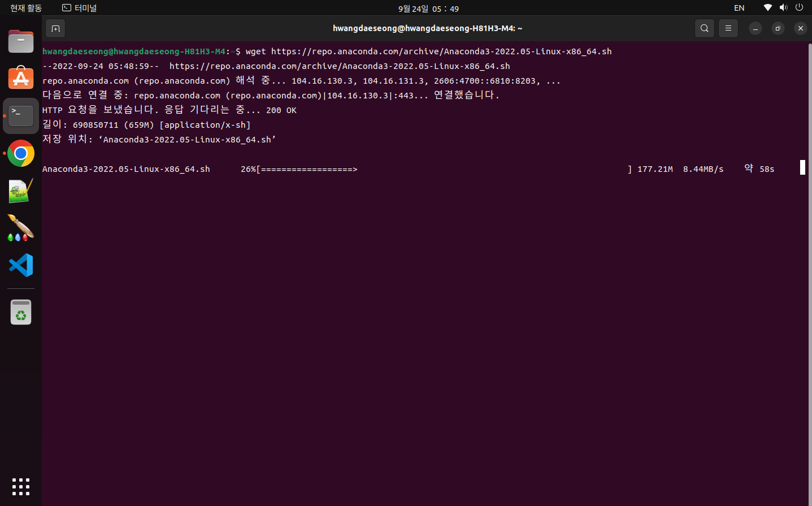Click the wget download progress bar

pos(444,169)
